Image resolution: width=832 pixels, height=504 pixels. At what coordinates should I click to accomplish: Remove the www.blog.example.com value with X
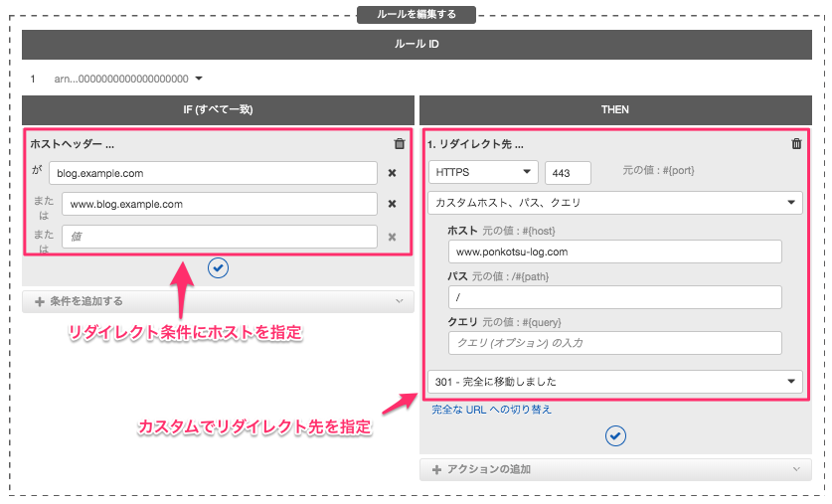[392, 204]
